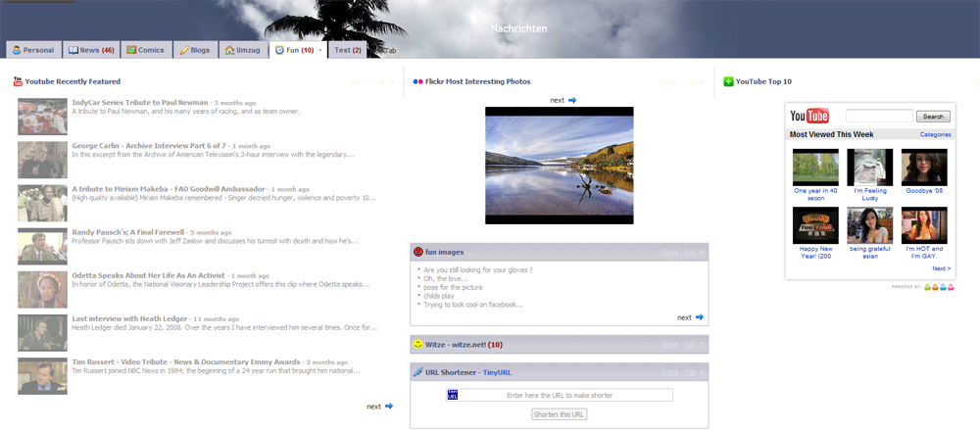The width and height of the screenshot is (980, 433).
Task: Open the Categories link in YouTube widget
Action: point(935,134)
